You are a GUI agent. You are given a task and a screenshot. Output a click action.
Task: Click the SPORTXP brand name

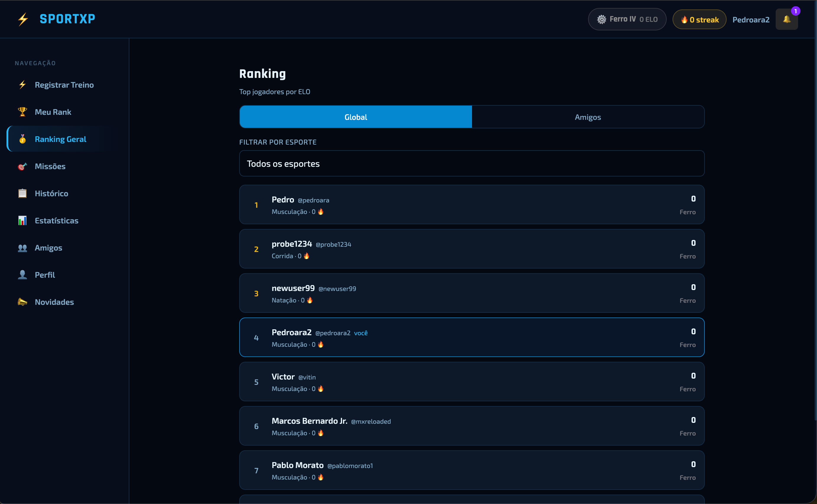(x=67, y=19)
